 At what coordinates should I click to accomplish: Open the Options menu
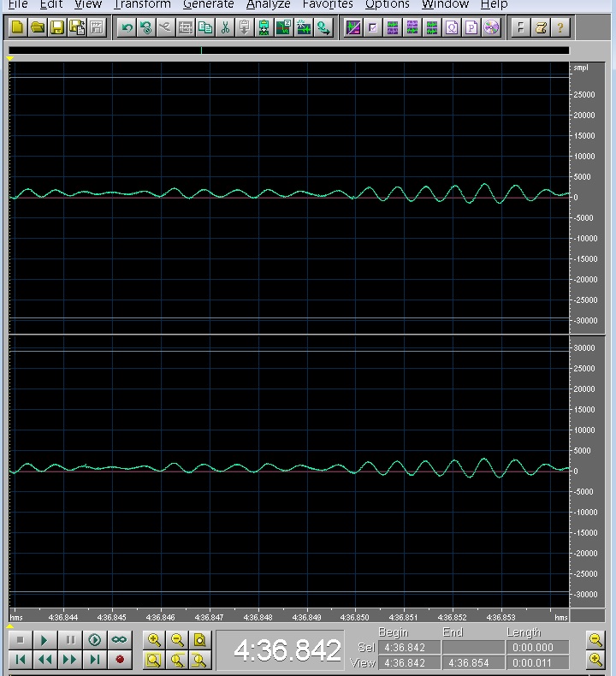(x=387, y=4)
